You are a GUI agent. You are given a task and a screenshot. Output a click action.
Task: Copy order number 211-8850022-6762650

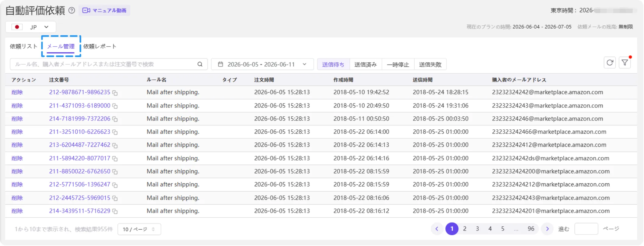coord(115,172)
